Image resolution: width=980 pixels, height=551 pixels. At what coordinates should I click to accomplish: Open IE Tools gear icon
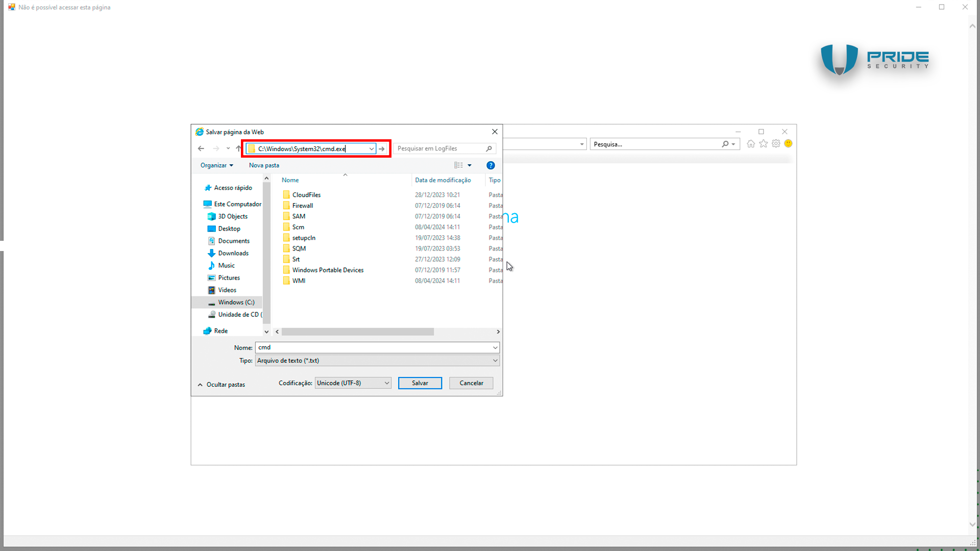(776, 144)
